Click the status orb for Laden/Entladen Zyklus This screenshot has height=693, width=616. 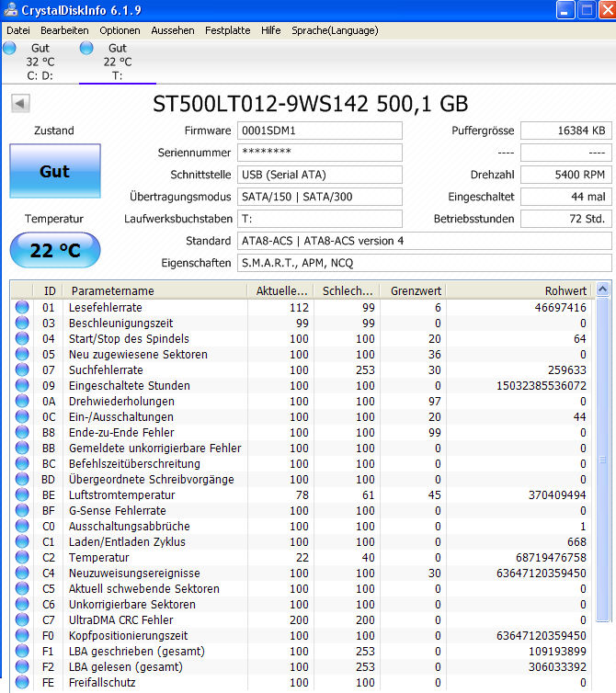click(22, 541)
